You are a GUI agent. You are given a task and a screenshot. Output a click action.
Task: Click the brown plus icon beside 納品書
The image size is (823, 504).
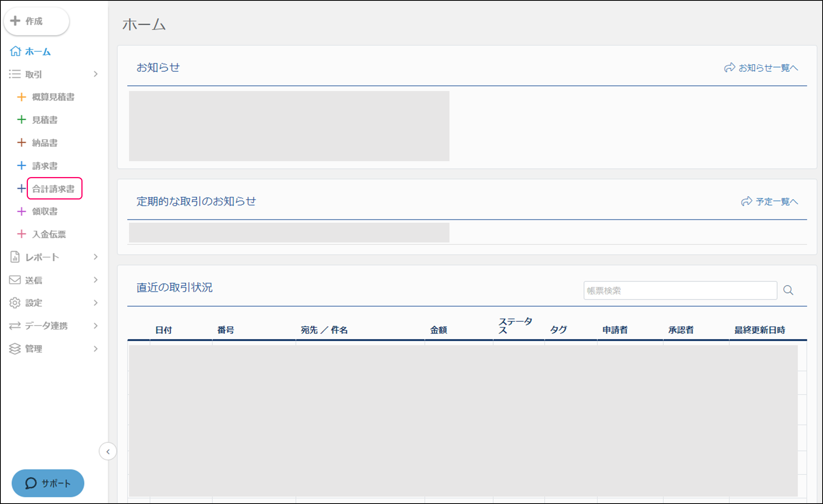coord(22,143)
